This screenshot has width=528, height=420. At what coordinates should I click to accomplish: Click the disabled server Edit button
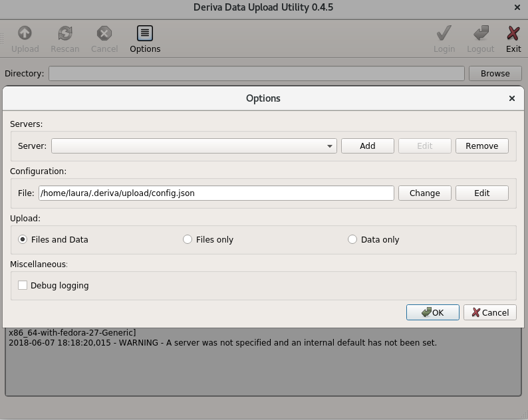[425, 146]
